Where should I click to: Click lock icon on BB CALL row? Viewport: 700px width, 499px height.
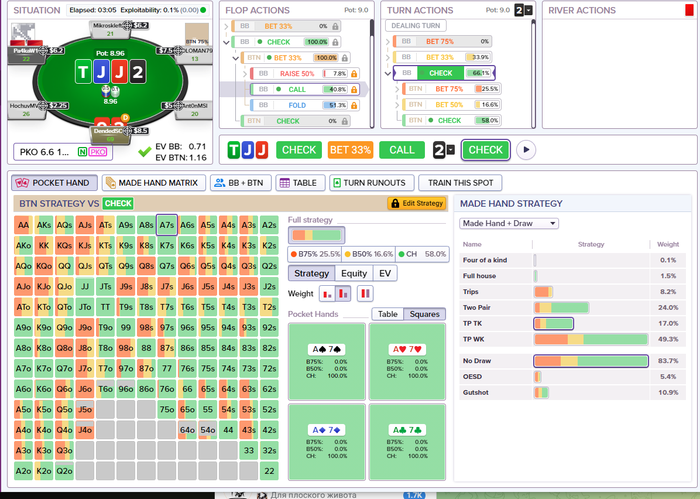click(354, 90)
